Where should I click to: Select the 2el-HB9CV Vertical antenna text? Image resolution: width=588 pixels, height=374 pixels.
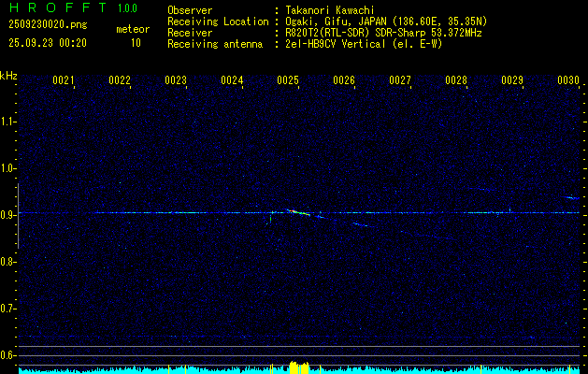(364, 44)
